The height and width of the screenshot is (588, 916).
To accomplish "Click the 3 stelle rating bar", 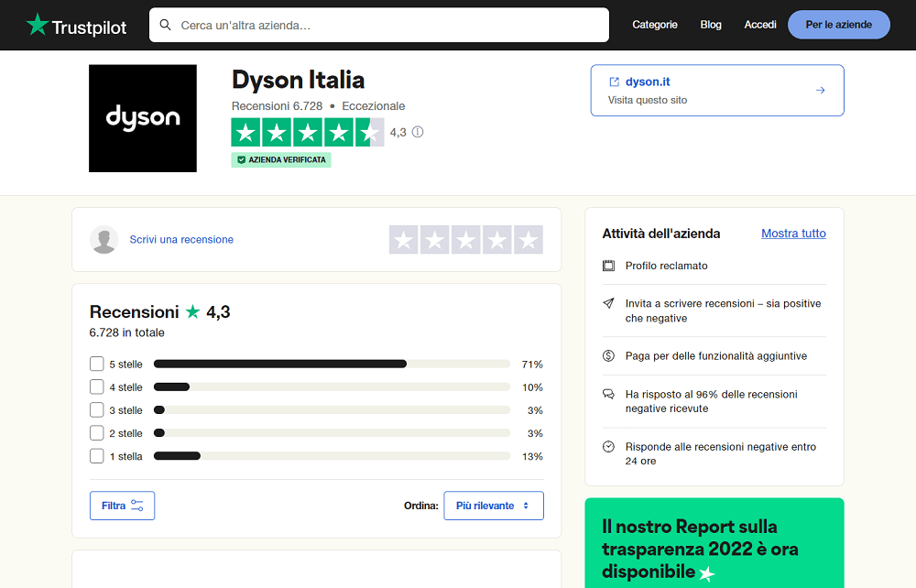I will tap(332, 410).
